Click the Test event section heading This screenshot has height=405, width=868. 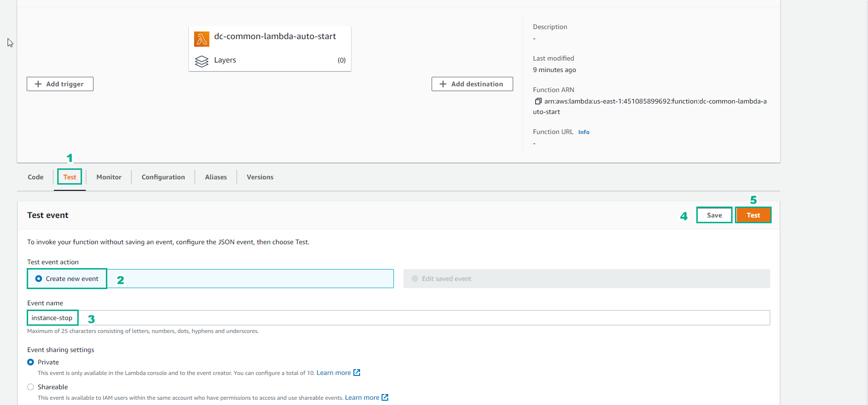click(x=48, y=215)
